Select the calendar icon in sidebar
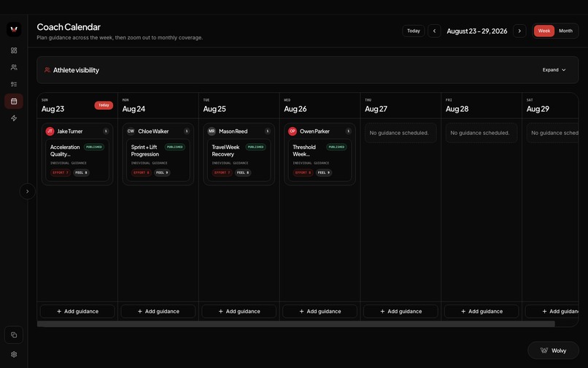Viewport: 588px width, 368px height. click(x=14, y=101)
